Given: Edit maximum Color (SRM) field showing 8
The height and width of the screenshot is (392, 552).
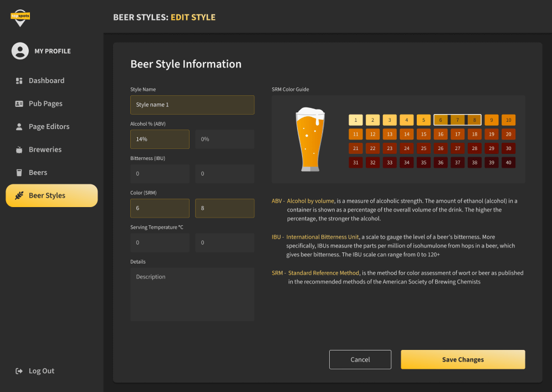Looking at the screenshot, I should 224,208.
